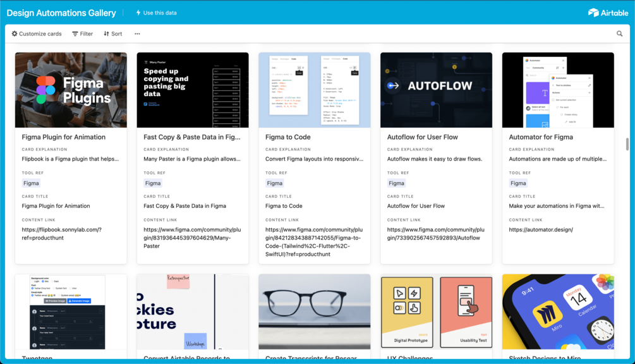Open the Many Paster cover image
Screen dimensions: 635x364
point(193,90)
